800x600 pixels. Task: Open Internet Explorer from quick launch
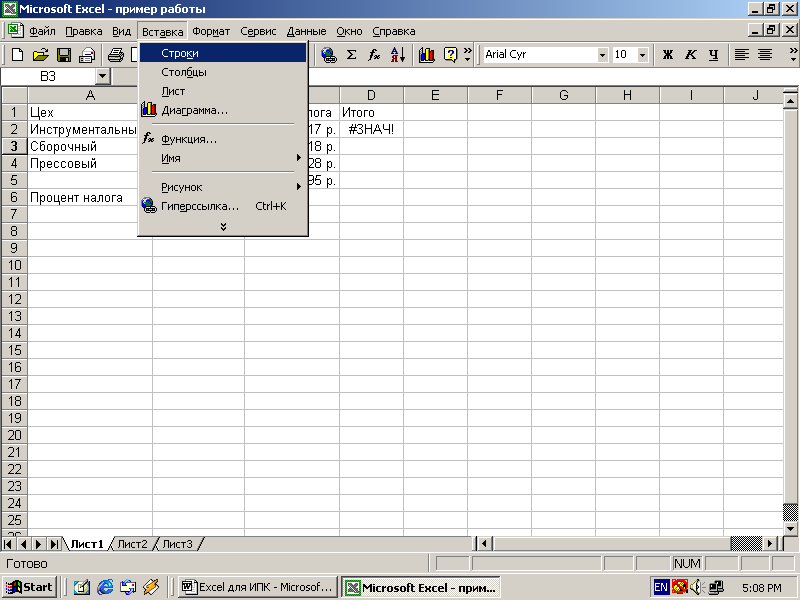pyautogui.click(x=105, y=587)
